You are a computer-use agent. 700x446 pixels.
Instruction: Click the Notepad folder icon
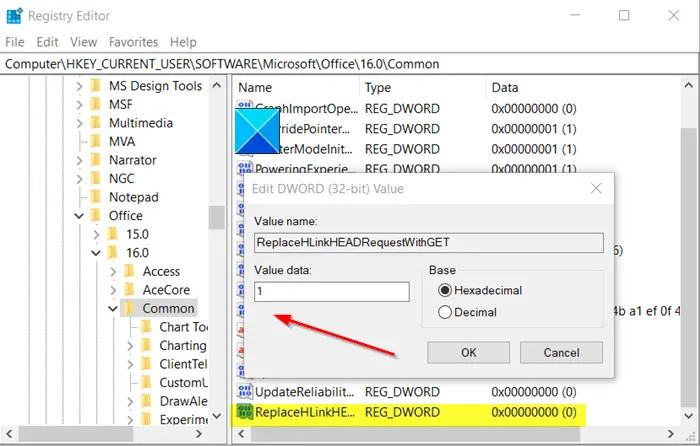point(96,197)
